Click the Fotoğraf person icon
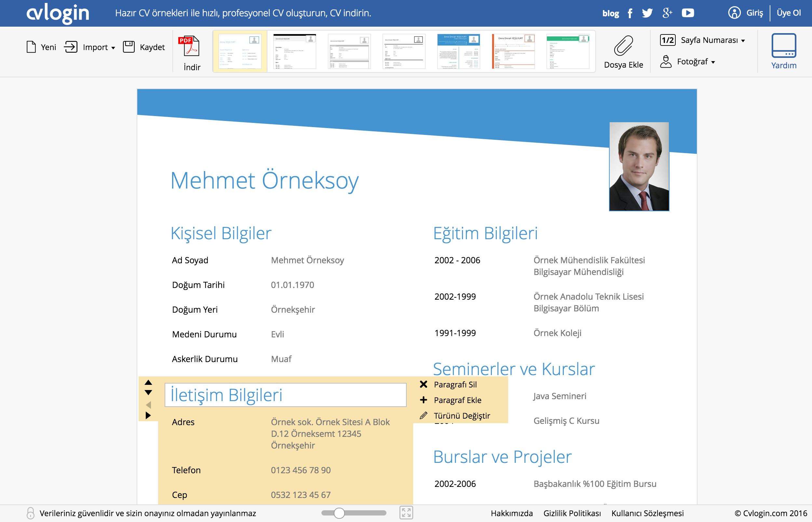 coord(666,61)
